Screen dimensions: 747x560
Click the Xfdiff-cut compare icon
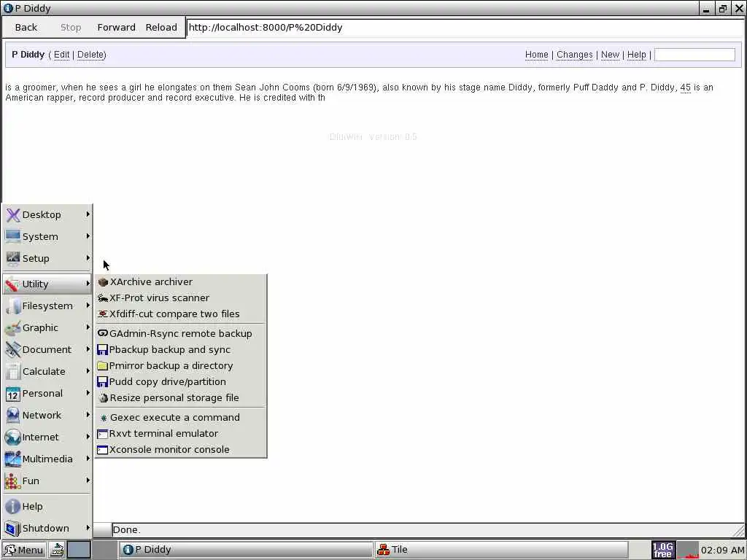(x=103, y=314)
